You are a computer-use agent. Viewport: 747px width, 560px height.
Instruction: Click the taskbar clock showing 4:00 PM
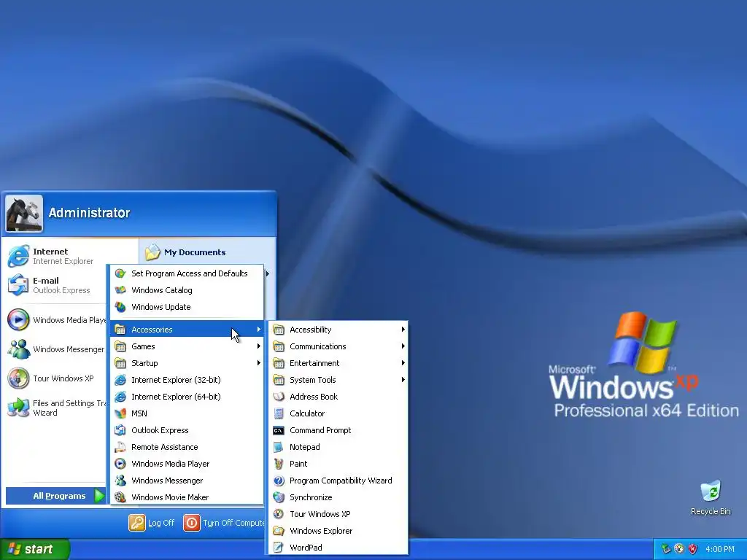click(x=720, y=549)
